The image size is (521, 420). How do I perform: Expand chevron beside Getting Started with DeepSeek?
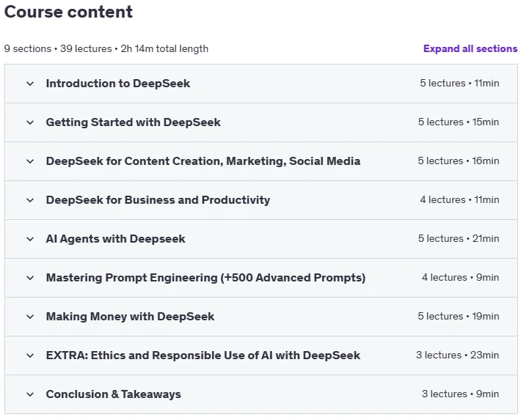[x=30, y=122]
